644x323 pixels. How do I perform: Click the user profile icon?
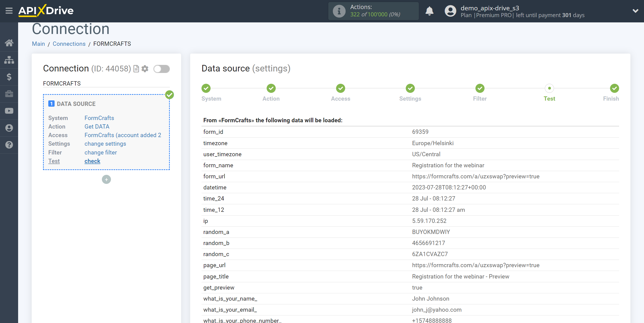[x=450, y=11]
